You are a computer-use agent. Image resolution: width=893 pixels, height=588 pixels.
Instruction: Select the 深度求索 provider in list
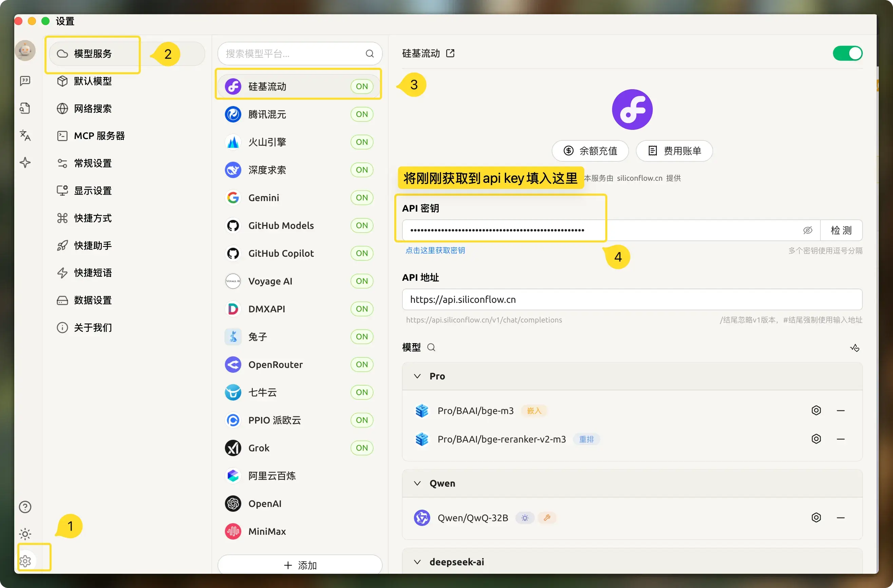(x=267, y=170)
